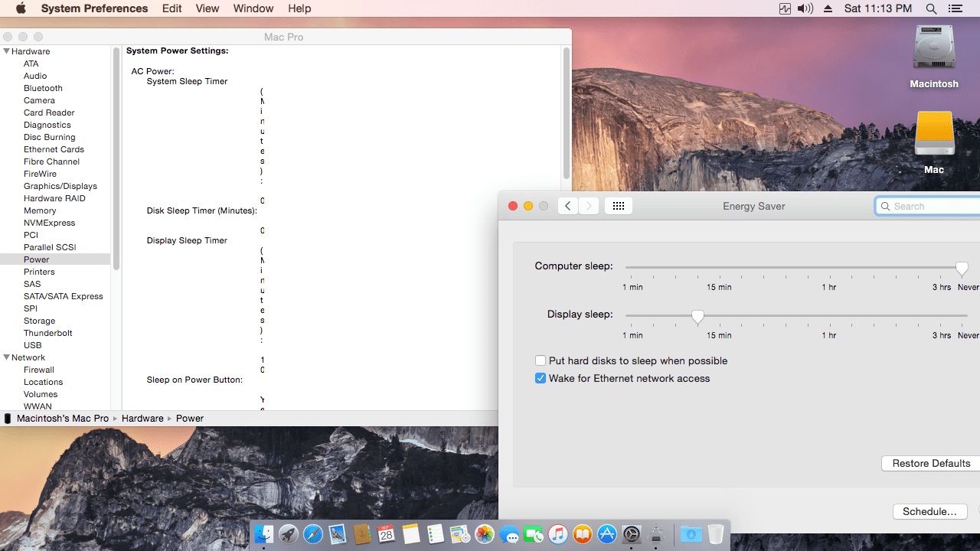Uncheck Wake for Ethernet network access

coord(541,378)
